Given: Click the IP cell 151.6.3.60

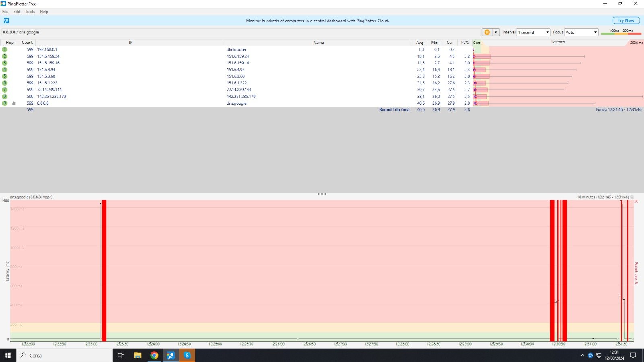Looking at the screenshot, I should pyautogui.click(x=46, y=76).
